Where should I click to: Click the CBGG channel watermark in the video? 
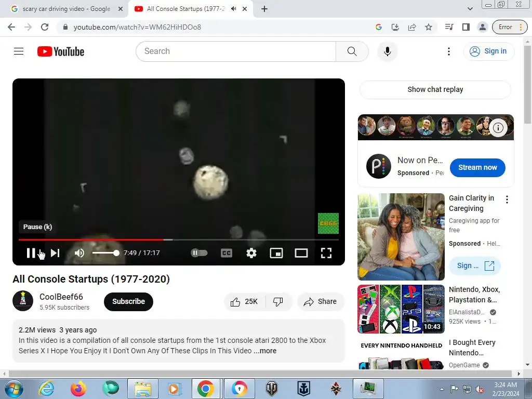(x=328, y=223)
